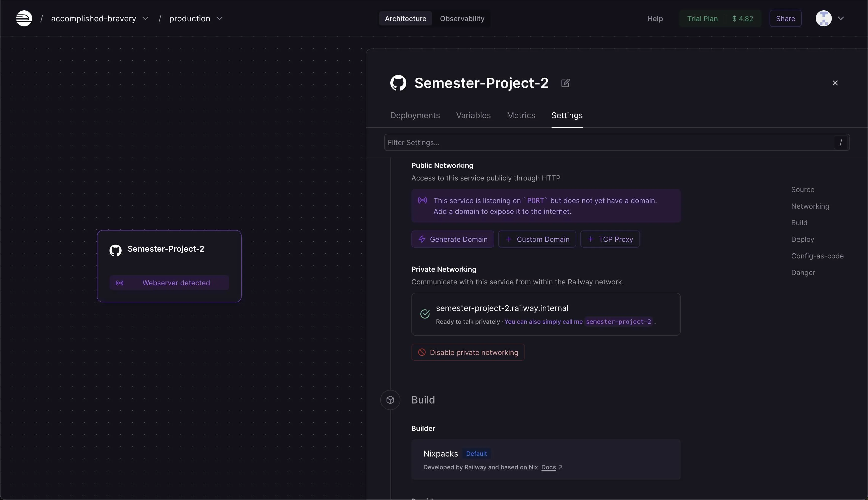The height and width of the screenshot is (500, 868).
Task: Click the Default badge next to Nixpacks
Action: (476, 454)
